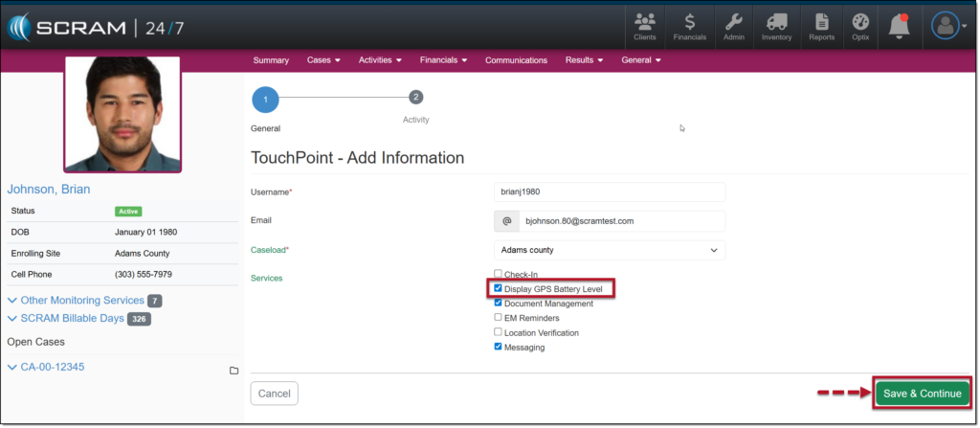Viewport: 980px width, 428px height.
Task: Click the Save & Continue button
Action: (921, 394)
